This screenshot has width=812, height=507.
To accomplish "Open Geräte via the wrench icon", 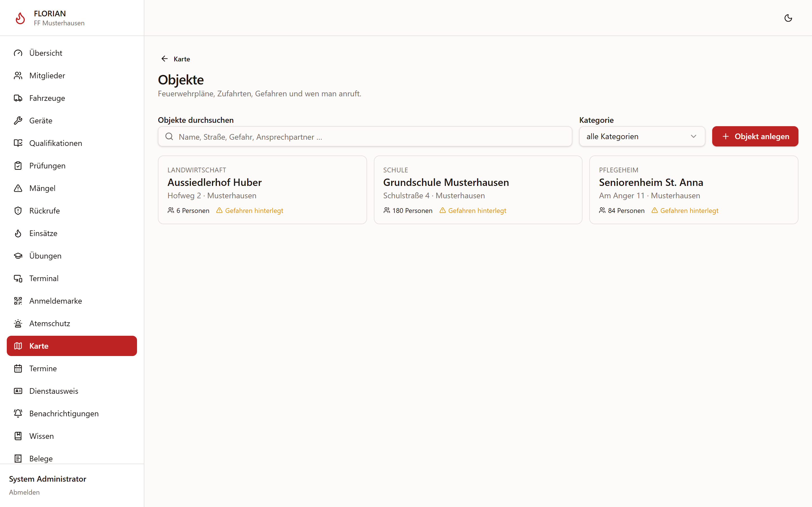I will point(18,120).
